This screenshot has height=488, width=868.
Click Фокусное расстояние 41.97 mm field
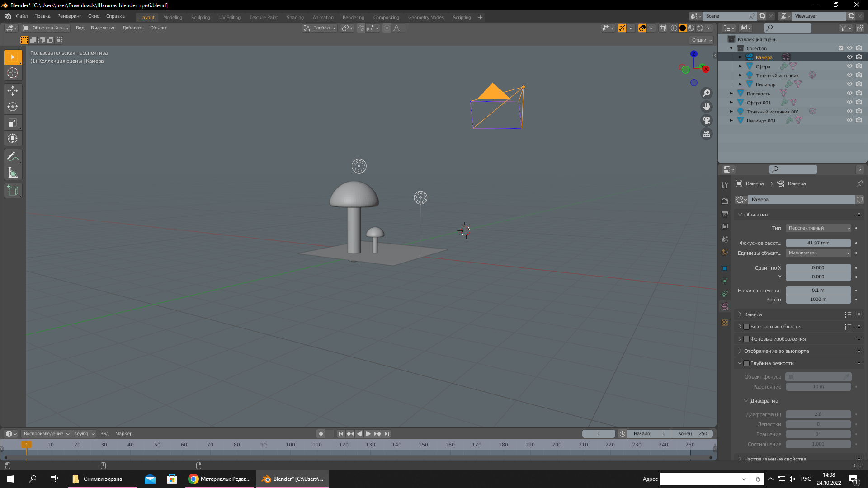click(818, 243)
